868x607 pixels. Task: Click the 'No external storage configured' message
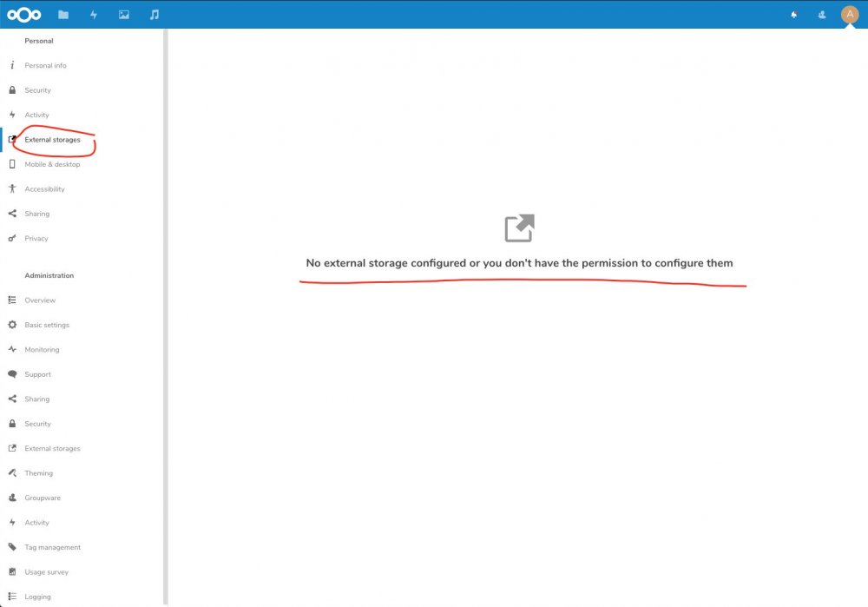pos(519,263)
